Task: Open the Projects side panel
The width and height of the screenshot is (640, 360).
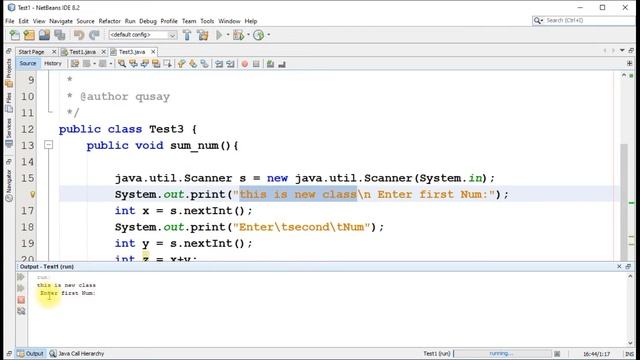Action: coord(9,73)
